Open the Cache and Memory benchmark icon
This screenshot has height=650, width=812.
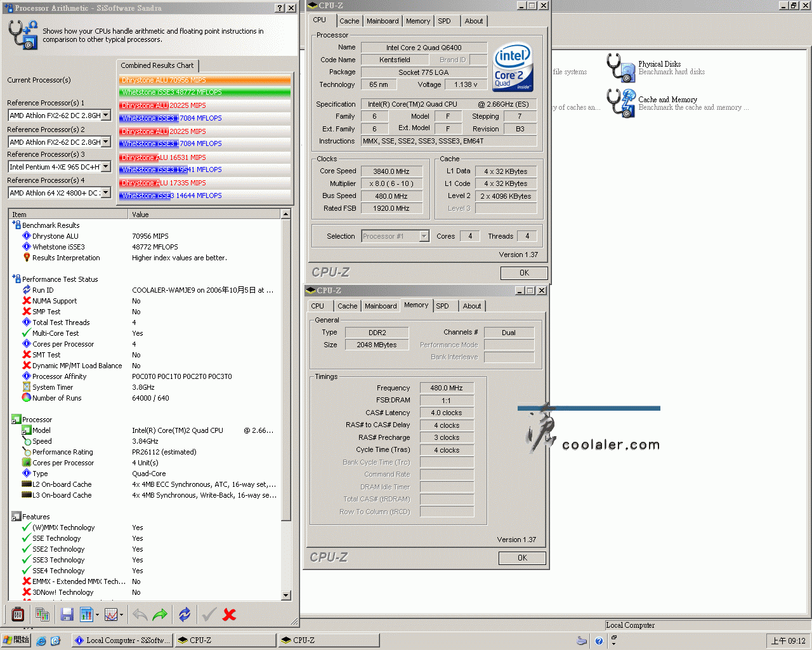[x=620, y=103]
